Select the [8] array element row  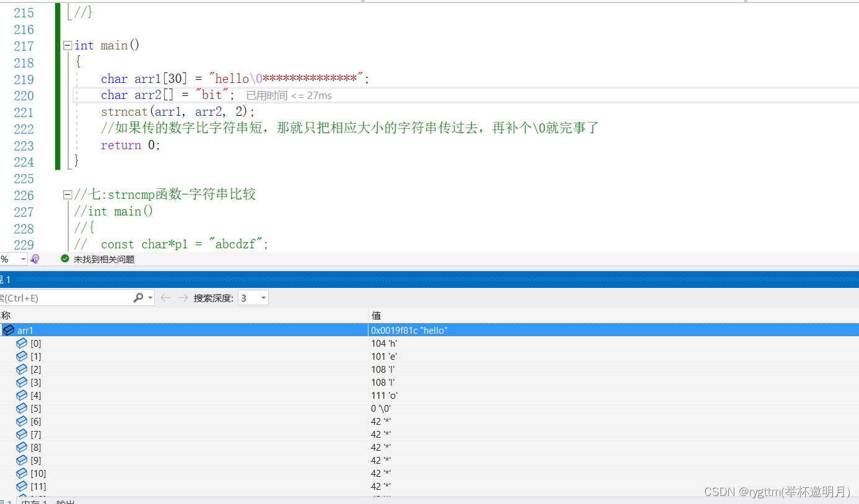click(429, 447)
